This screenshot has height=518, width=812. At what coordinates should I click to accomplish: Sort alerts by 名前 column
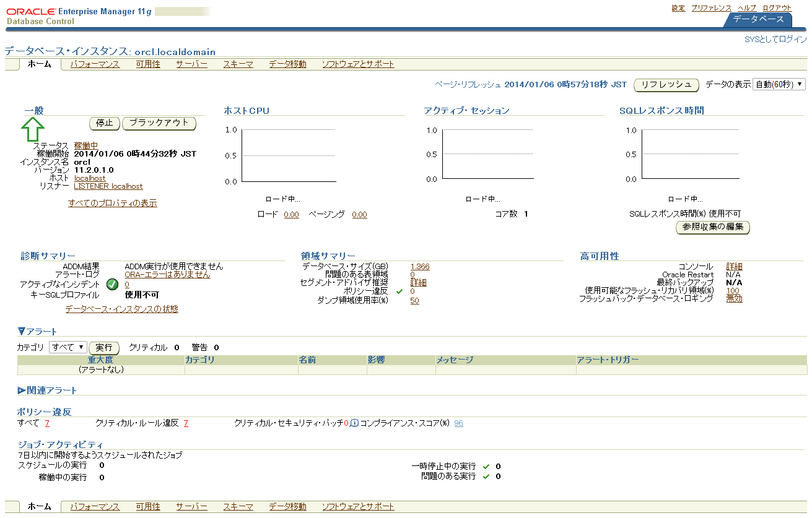point(308,360)
